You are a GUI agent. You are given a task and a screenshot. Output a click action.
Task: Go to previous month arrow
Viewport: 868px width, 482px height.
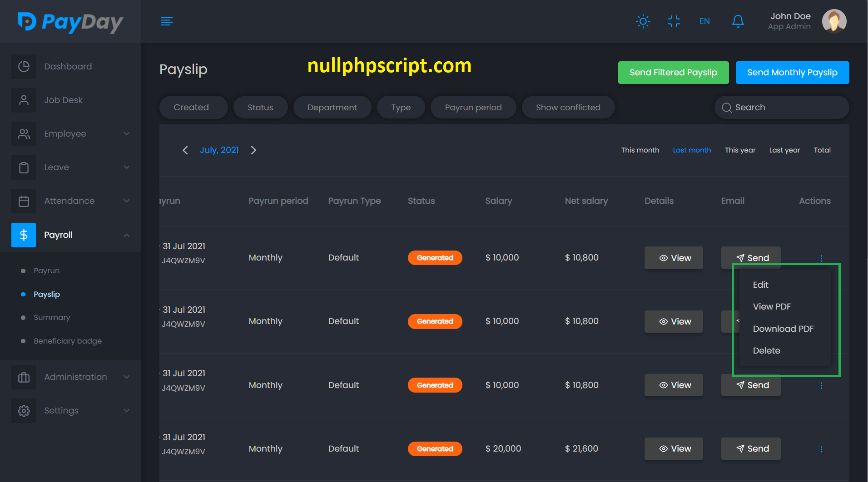(185, 150)
